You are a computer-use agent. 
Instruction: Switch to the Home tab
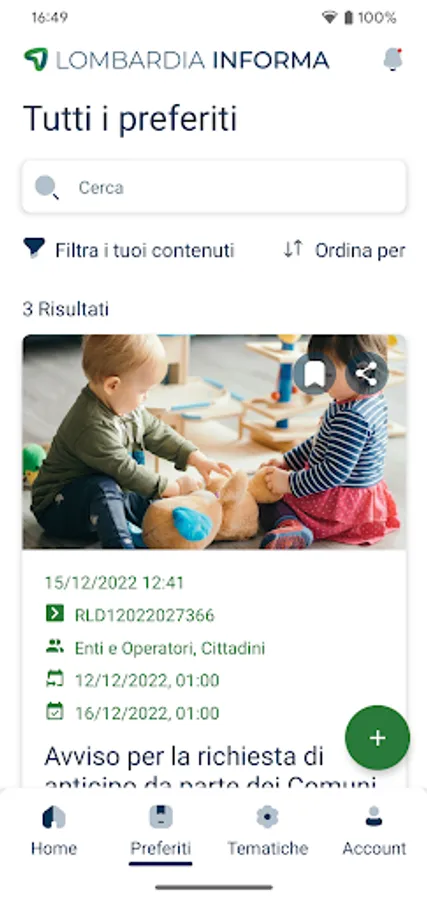coord(54,830)
